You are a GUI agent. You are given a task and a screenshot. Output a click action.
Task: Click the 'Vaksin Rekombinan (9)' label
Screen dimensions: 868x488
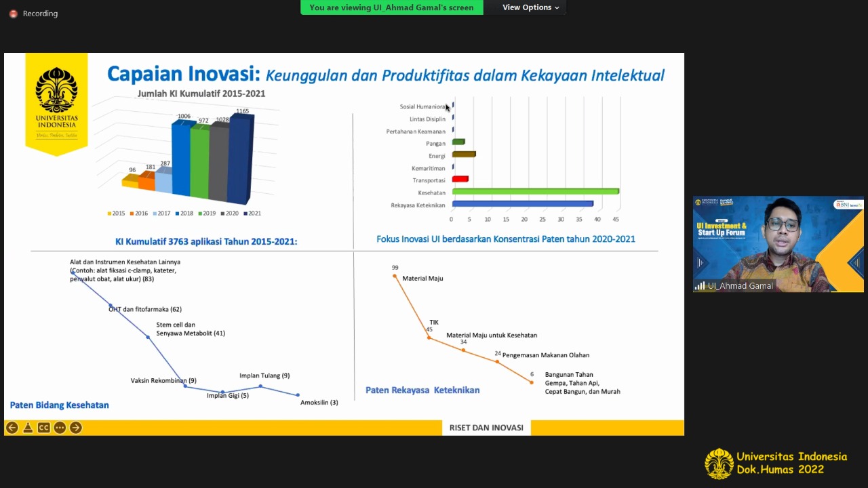(x=163, y=381)
